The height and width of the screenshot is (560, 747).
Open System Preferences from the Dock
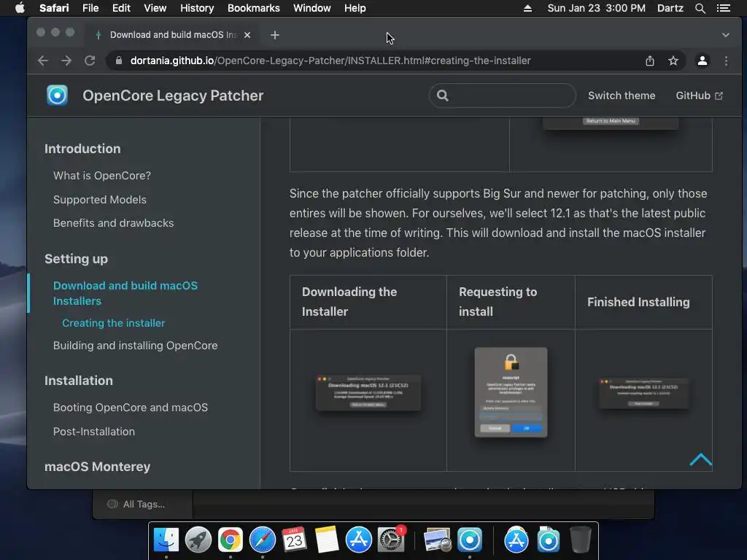(391, 540)
